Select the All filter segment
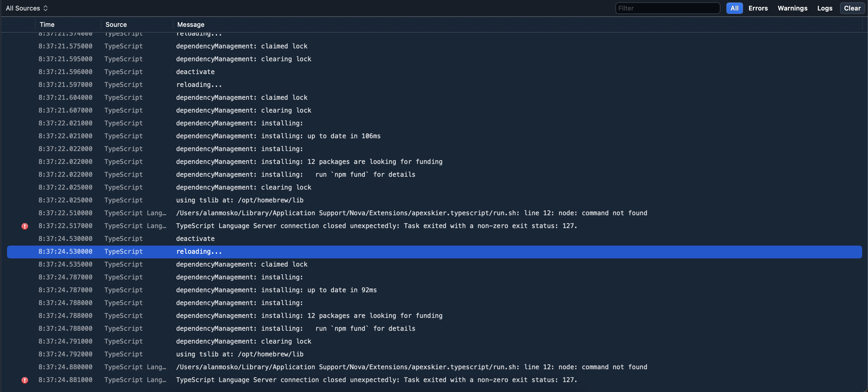 coord(735,8)
